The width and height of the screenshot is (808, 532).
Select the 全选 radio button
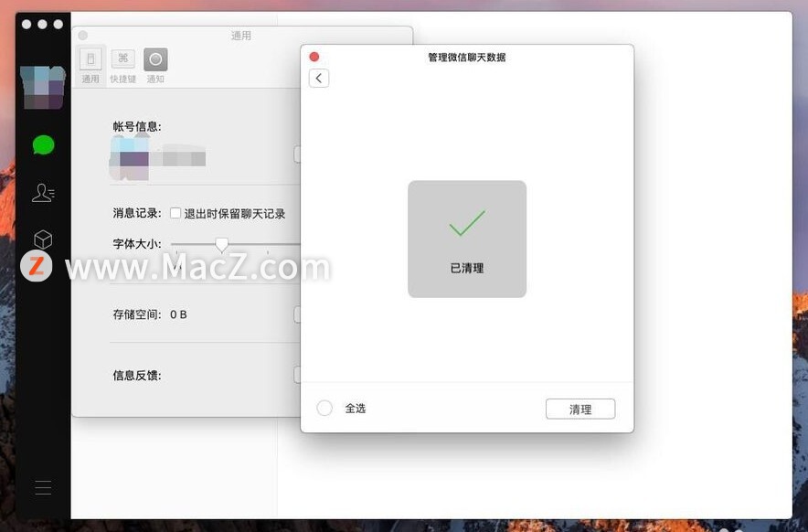[324, 409]
